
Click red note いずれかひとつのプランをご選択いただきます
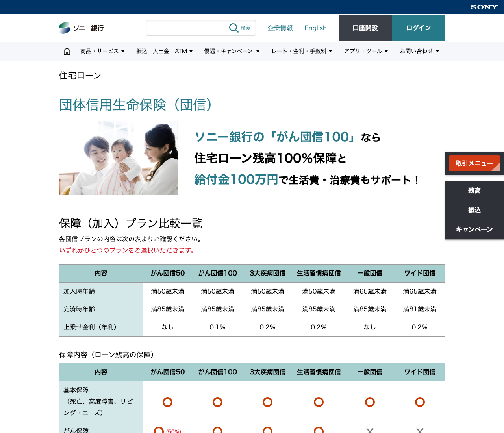(127, 250)
